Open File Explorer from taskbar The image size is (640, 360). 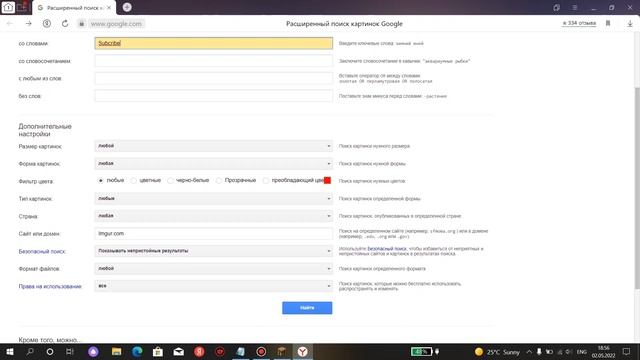[x=116, y=351]
